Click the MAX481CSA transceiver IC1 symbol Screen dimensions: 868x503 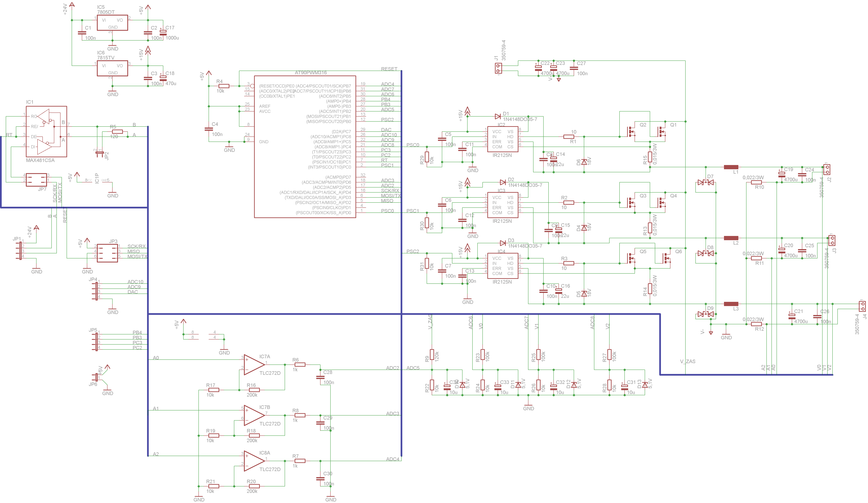pos(46,132)
